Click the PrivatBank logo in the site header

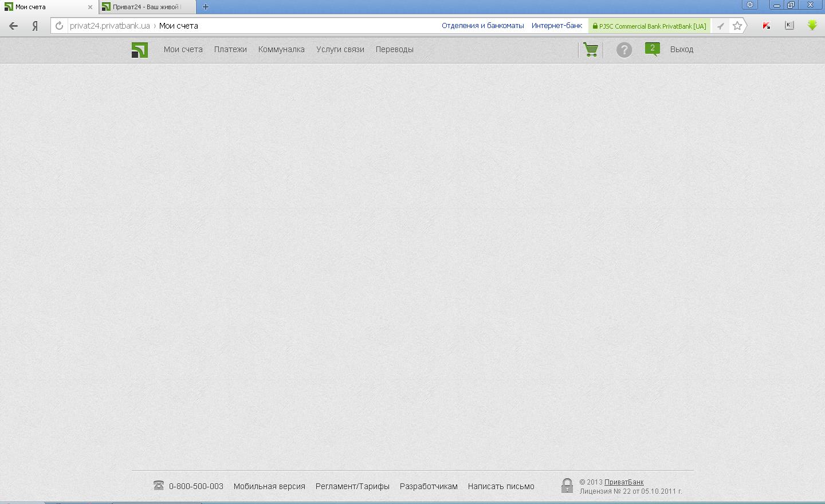point(140,50)
